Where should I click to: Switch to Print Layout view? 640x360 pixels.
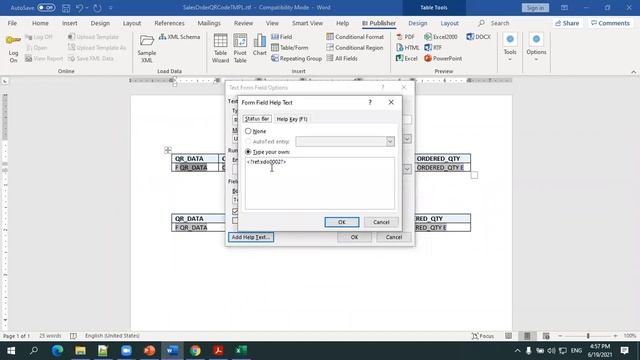[x=527, y=336]
